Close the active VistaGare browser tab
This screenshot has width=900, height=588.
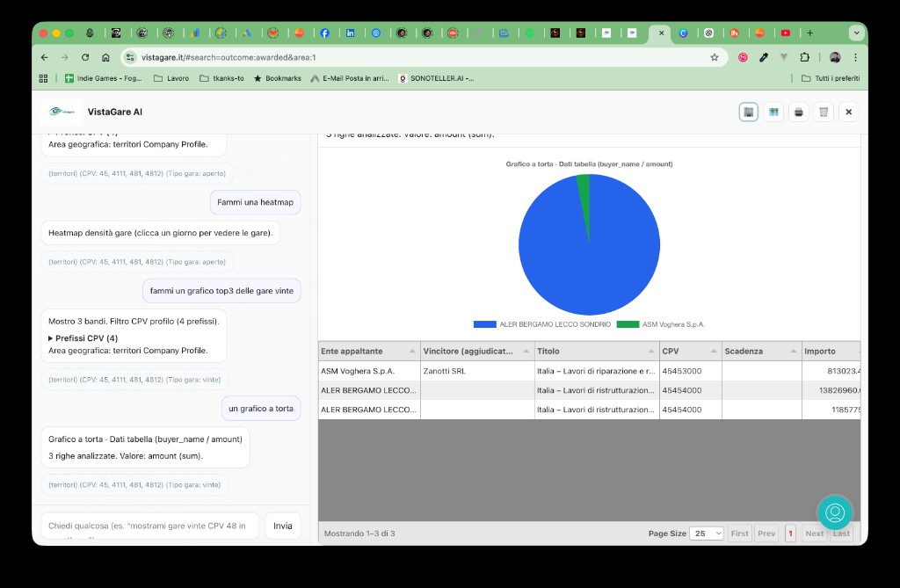pos(661,33)
